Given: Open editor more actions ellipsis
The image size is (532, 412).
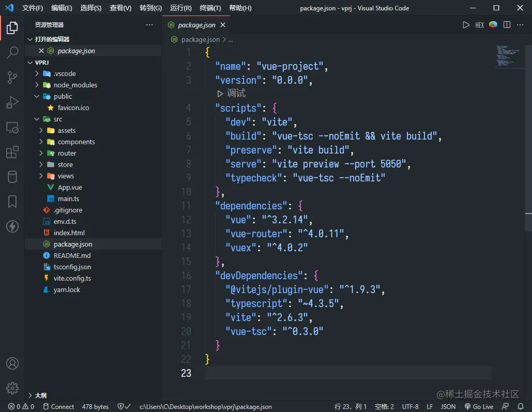Looking at the screenshot, I should click(520, 25).
